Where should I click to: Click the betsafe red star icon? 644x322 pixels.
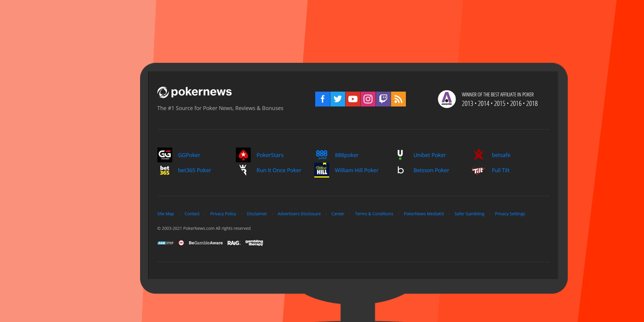click(479, 155)
